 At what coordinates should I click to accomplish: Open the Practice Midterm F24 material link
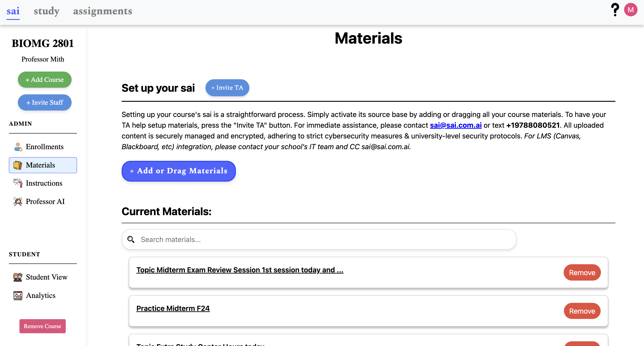(x=173, y=308)
